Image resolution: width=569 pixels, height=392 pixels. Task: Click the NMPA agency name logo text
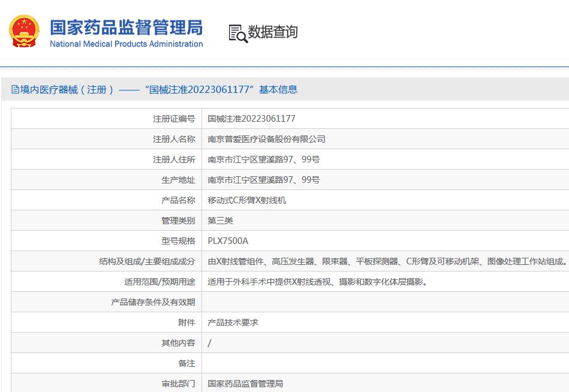[126, 29]
